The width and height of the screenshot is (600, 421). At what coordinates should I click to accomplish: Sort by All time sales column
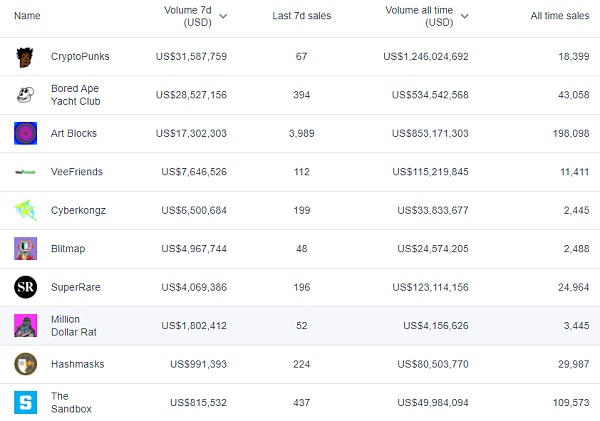point(559,16)
